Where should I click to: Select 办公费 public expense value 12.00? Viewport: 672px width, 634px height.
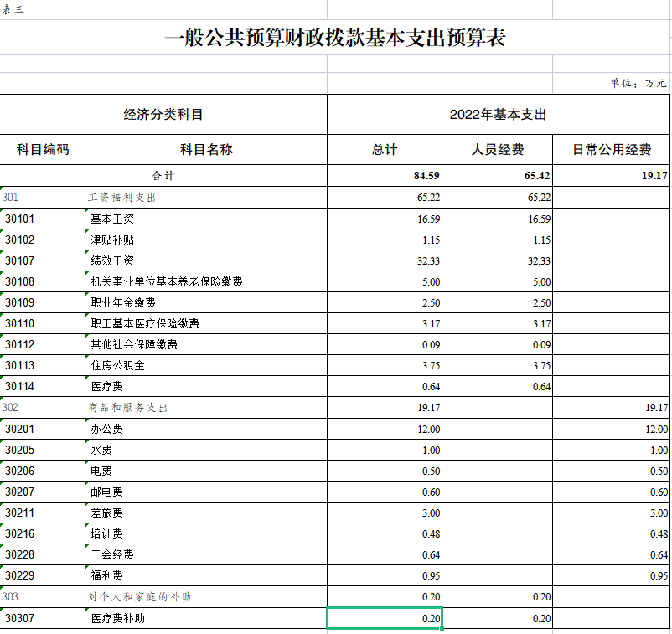click(612, 430)
